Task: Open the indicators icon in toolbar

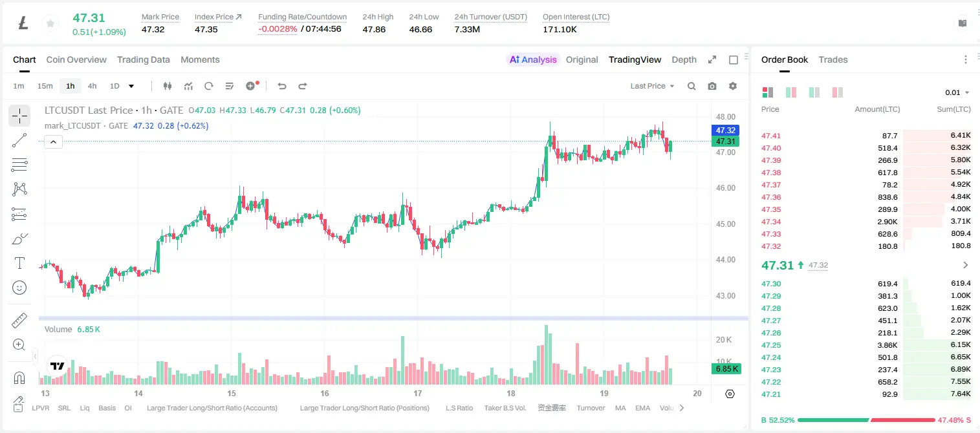Action: [x=188, y=86]
